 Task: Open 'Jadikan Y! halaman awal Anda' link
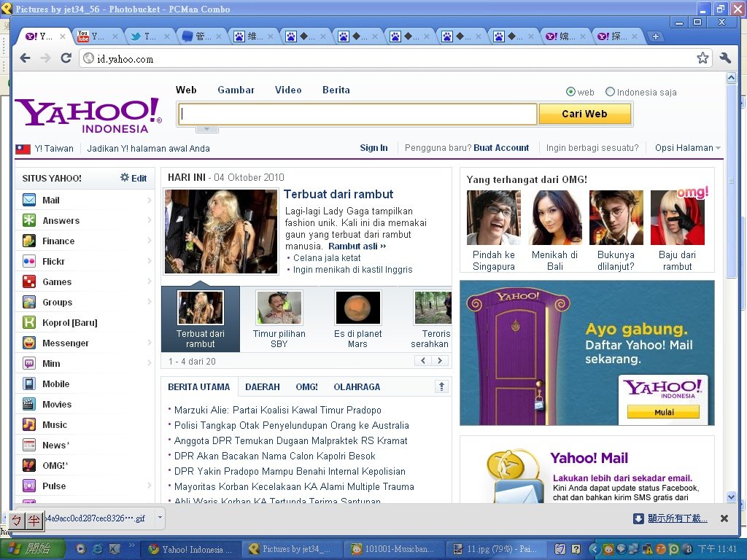click(148, 149)
